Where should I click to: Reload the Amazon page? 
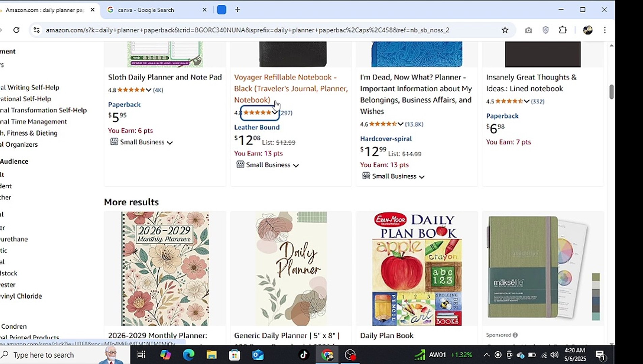click(16, 30)
